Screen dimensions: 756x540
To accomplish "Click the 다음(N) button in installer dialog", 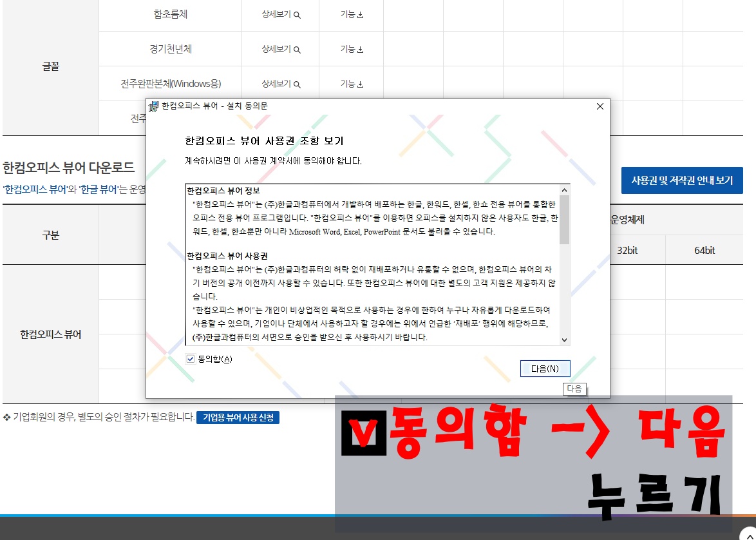I will tap(545, 369).
